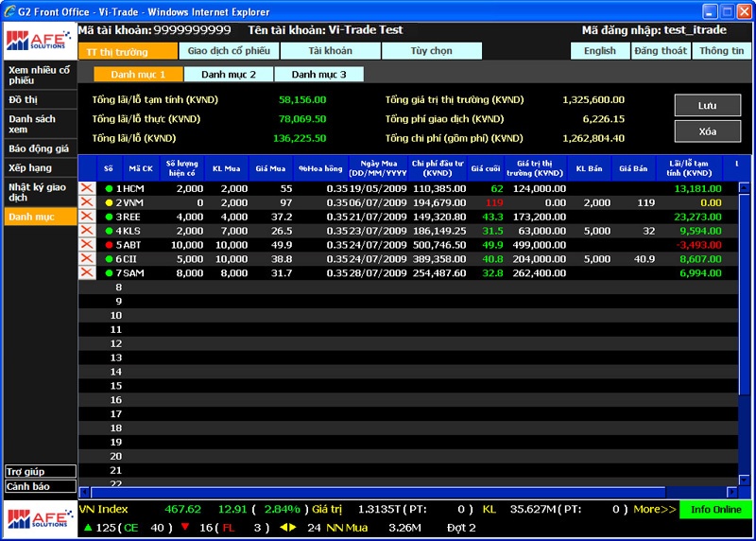Open the More>> link in index bar
The height and width of the screenshot is (541, 756).
[654, 509]
